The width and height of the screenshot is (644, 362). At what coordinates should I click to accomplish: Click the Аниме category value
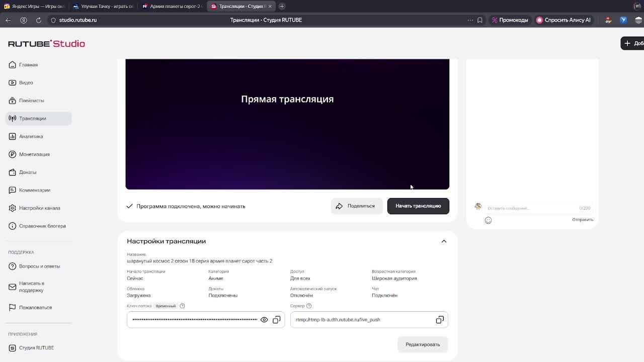coord(216,279)
